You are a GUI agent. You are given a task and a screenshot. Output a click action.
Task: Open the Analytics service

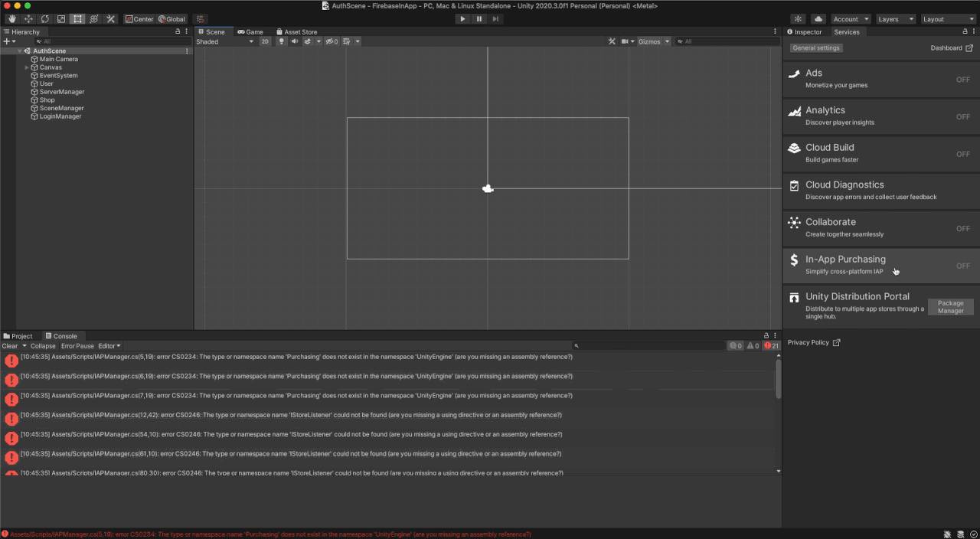[880, 116]
